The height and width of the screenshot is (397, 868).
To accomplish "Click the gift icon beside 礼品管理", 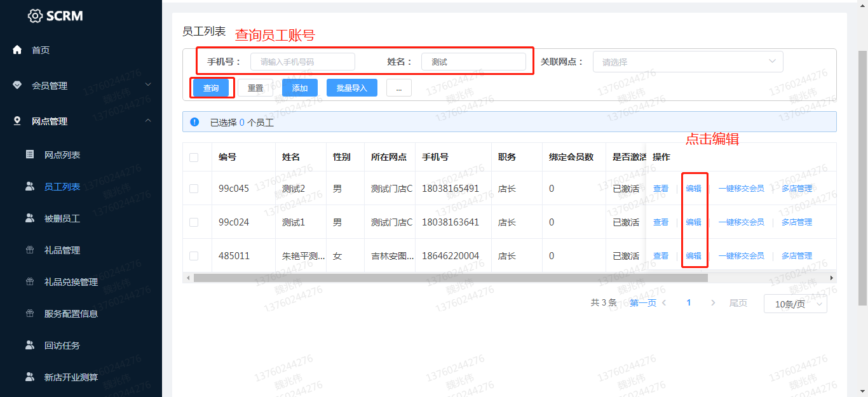I will click(x=30, y=250).
